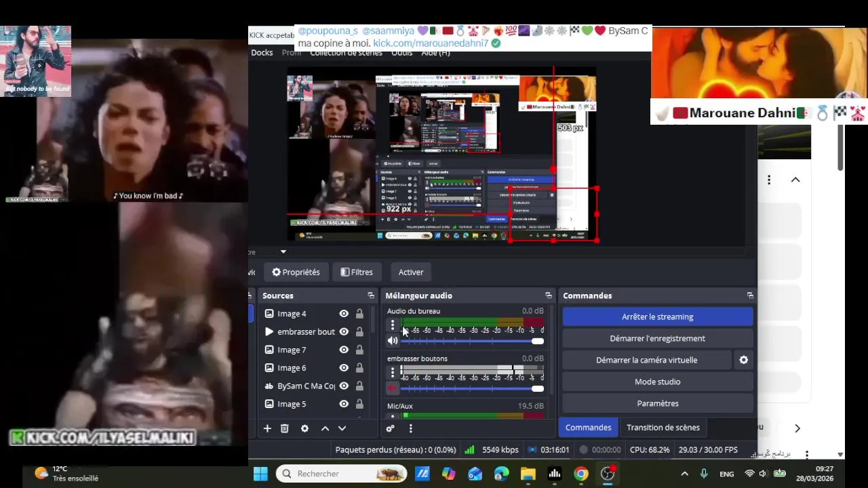Screen dimensions: 868x488
Task: Unlock the Image 4 source
Action: click(359, 314)
